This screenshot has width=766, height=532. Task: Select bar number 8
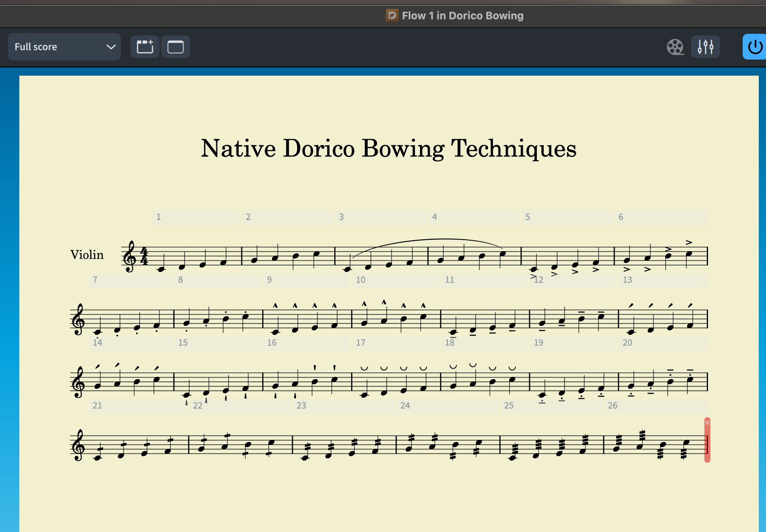point(180,280)
